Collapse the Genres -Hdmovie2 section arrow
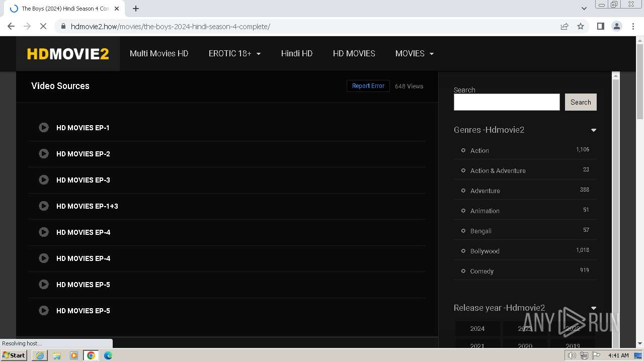644x362 pixels. (594, 130)
